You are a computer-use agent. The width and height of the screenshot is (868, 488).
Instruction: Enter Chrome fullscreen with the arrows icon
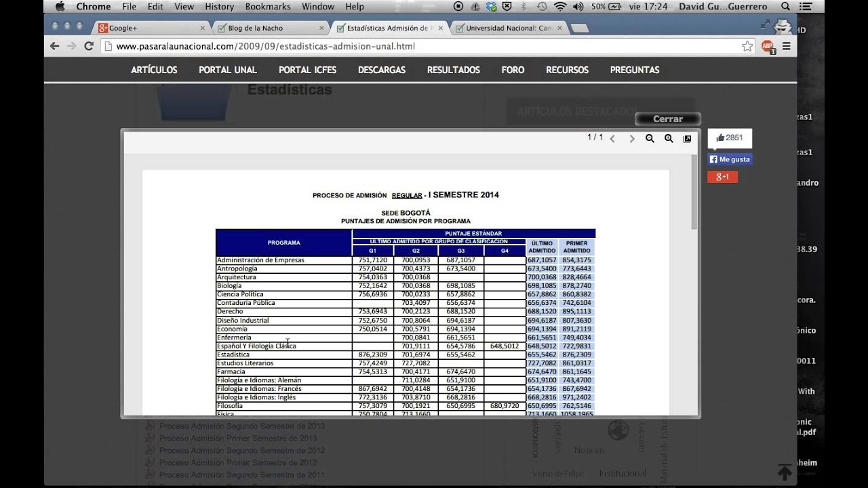(766, 24)
